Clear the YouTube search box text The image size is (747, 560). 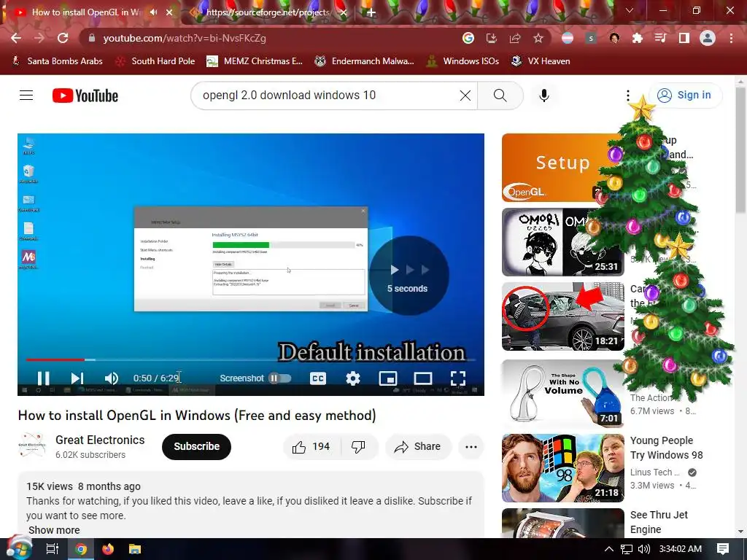click(x=465, y=96)
